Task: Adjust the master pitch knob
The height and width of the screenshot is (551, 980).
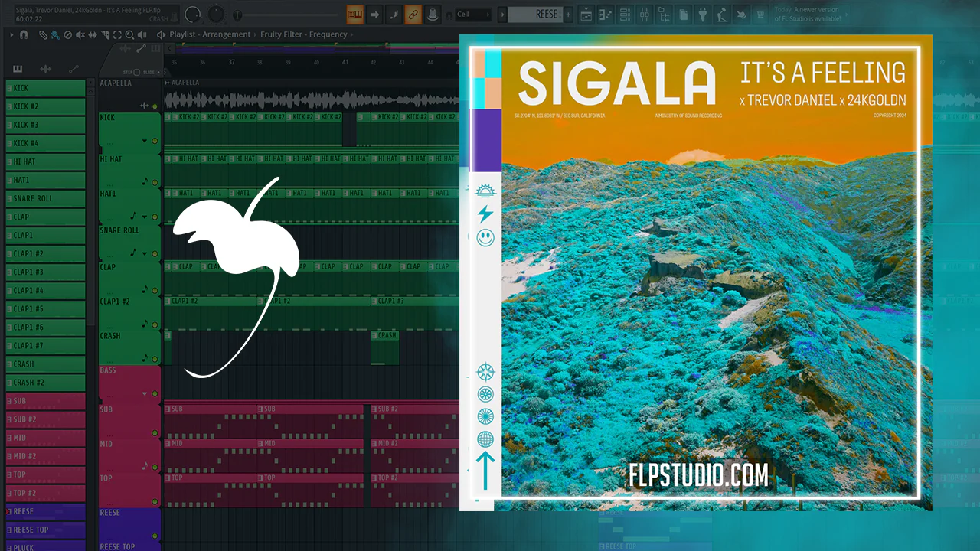Action: (217, 14)
